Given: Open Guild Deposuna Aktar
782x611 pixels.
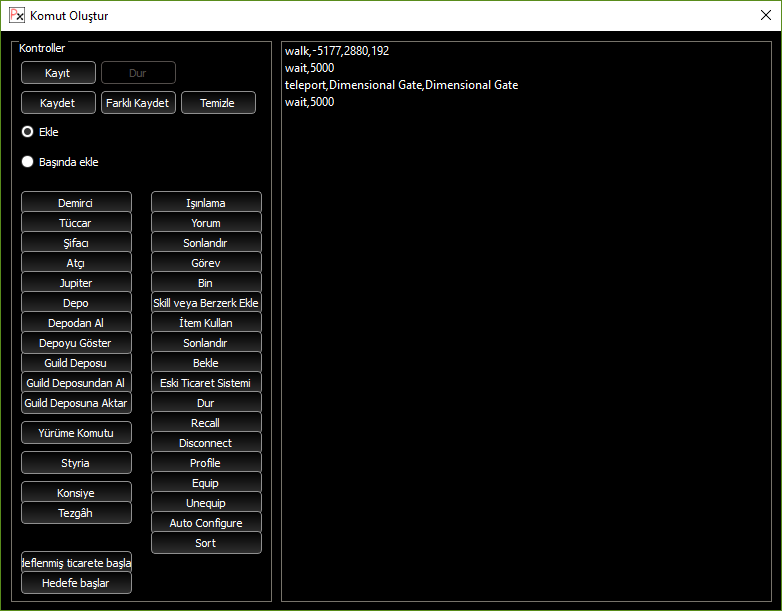Looking at the screenshot, I should point(76,403).
